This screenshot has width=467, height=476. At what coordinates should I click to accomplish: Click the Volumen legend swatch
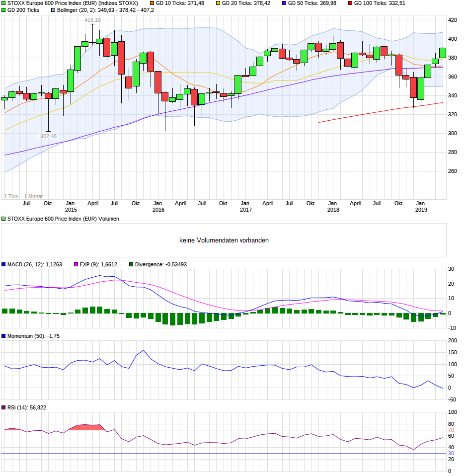(x=3, y=219)
